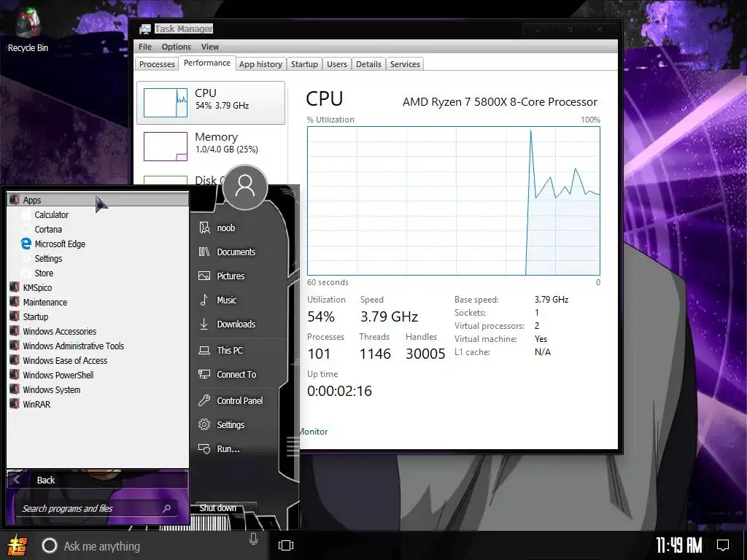747x560 pixels.
Task: Collapse the Apps folder
Action: coord(98,200)
